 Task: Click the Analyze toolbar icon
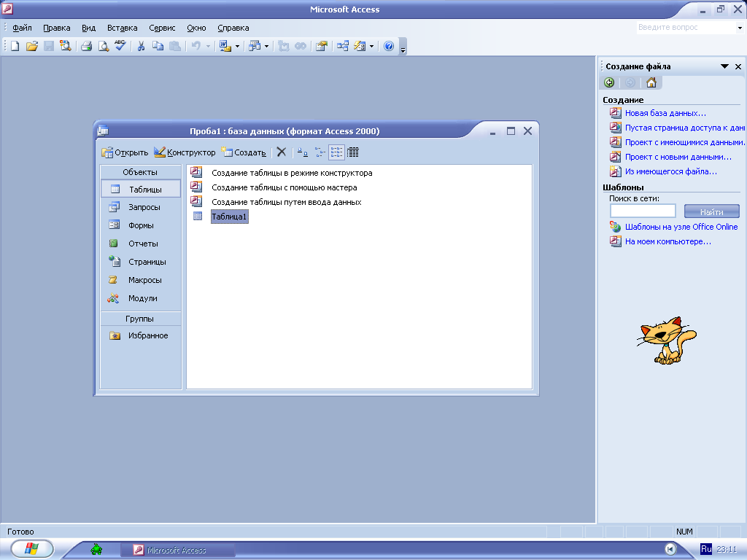[255, 46]
